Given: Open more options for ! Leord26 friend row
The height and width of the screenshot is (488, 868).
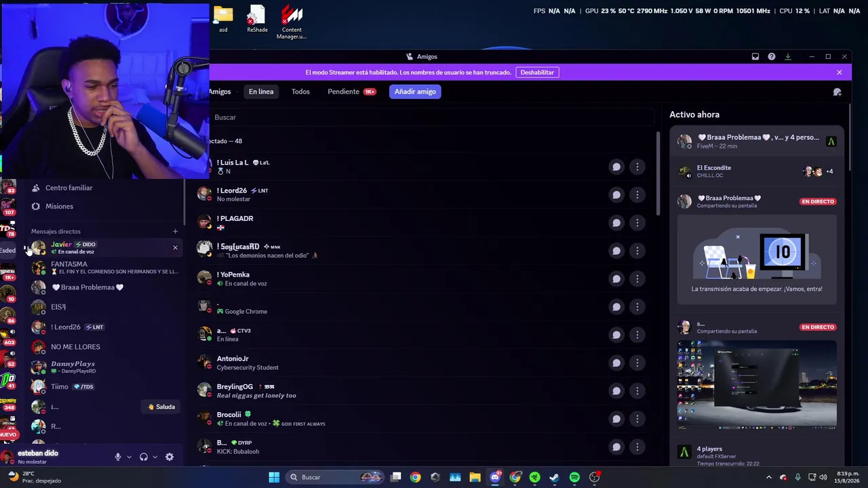Looking at the screenshot, I should pos(637,195).
